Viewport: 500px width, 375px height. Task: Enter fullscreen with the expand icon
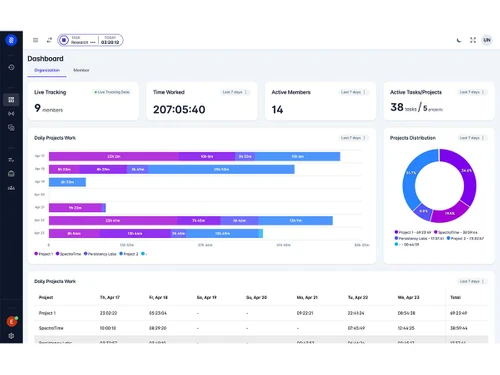point(473,40)
